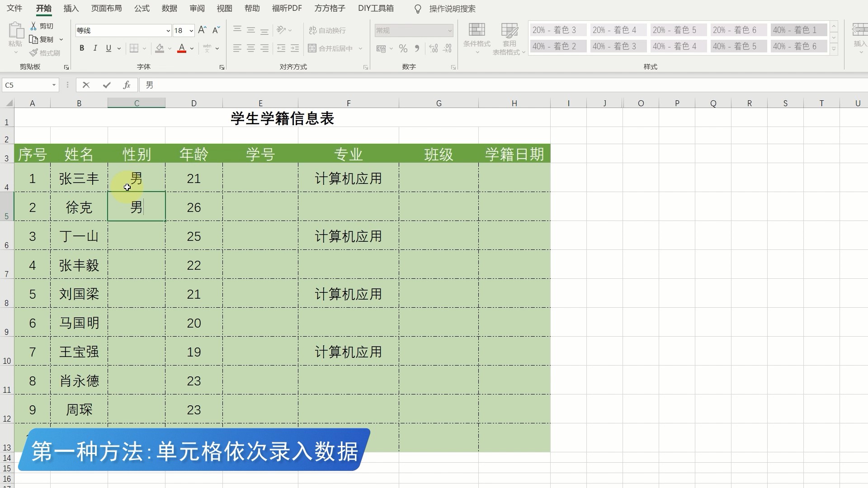Align text to top

(x=237, y=30)
